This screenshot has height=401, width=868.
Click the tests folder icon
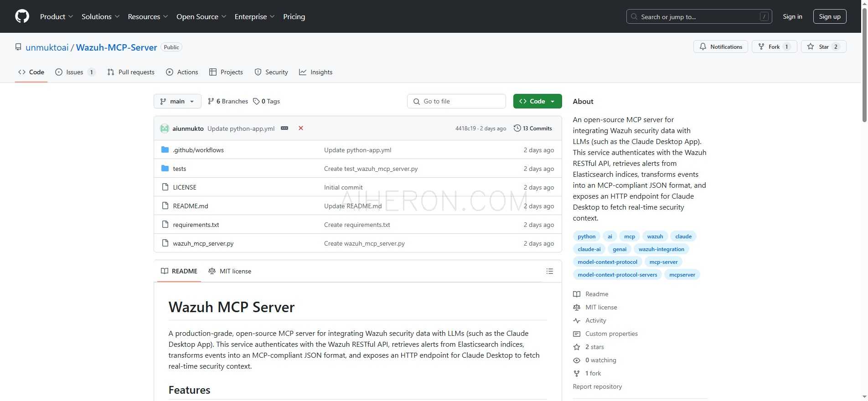pos(165,169)
